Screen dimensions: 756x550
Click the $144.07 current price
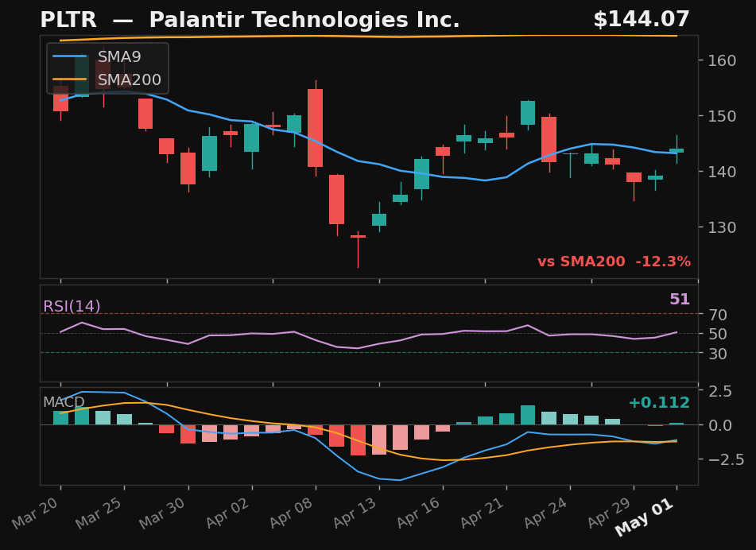coord(642,20)
